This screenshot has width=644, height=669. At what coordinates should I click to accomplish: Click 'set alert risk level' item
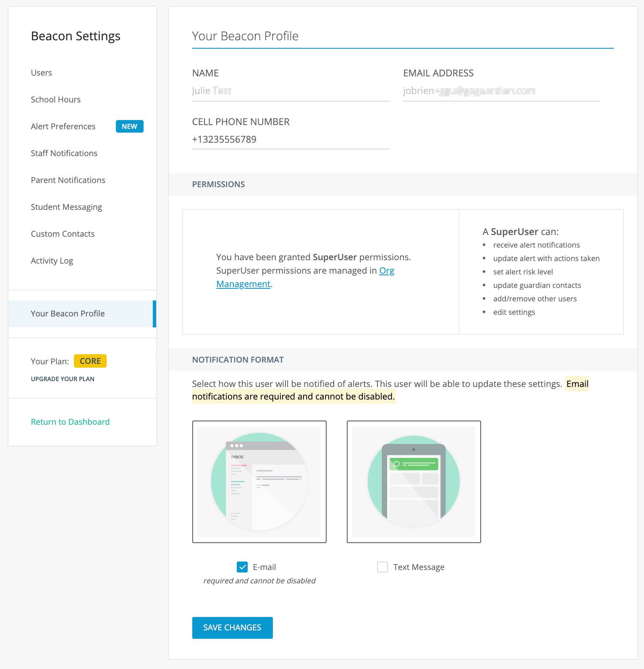pyautogui.click(x=523, y=272)
